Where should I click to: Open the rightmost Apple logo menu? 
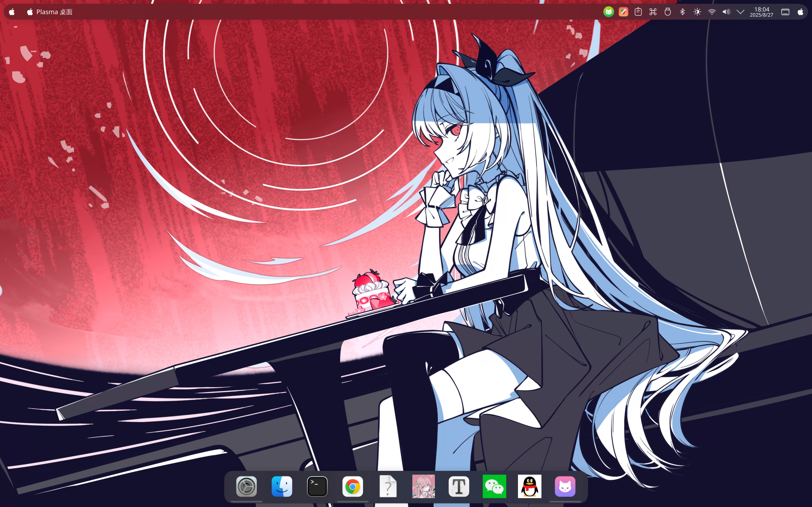point(801,12)
